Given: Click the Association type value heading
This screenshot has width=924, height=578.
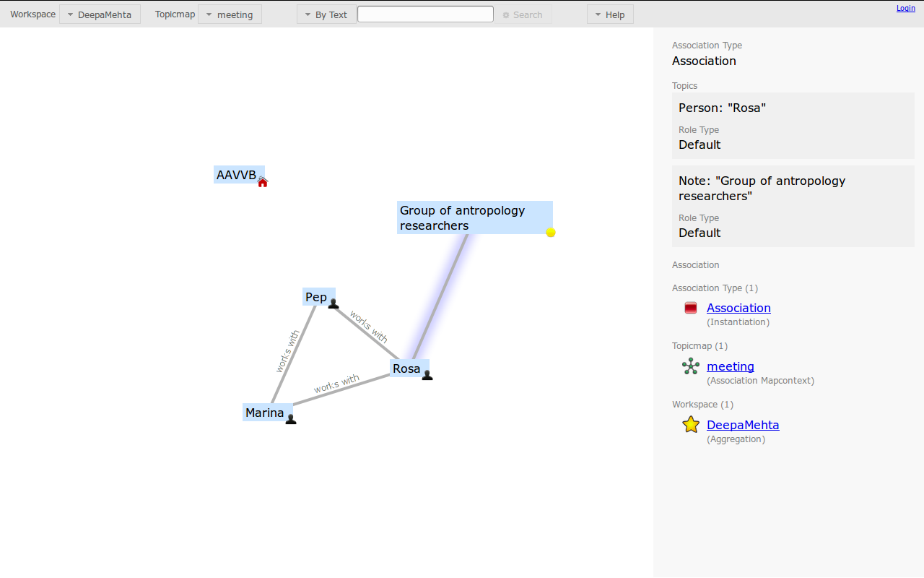Looking at the screenshot, I should pos(704,61).
